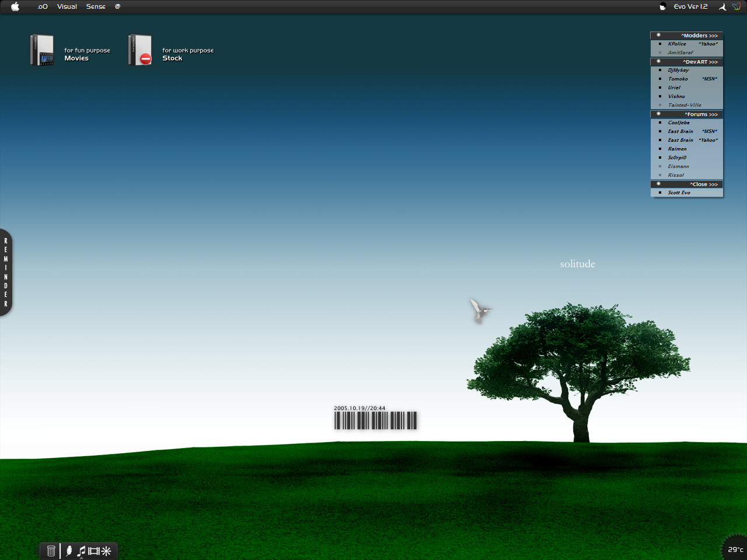This screenshot has height=560, width=747.
Task: Launch the feather icon in the dock
Action: coord(69,551)
